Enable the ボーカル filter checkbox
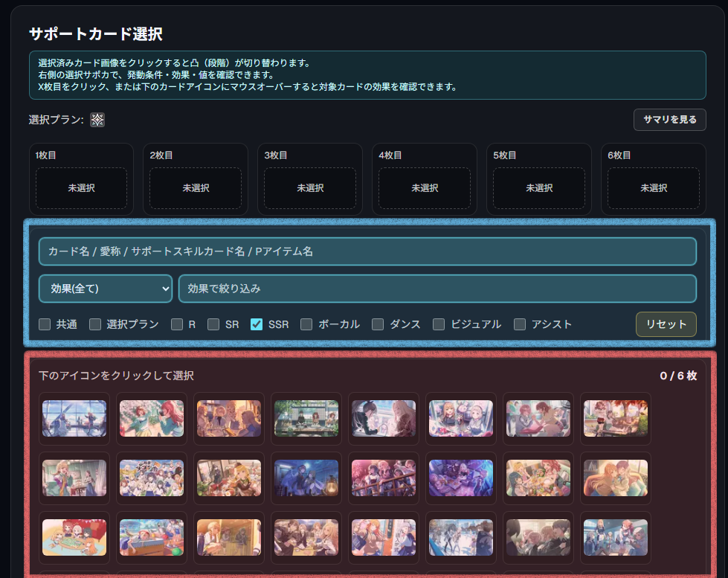 coord(306,324)
